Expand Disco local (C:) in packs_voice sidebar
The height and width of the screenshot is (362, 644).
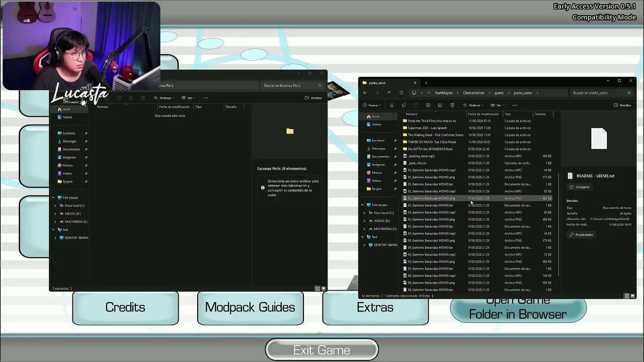364,213
